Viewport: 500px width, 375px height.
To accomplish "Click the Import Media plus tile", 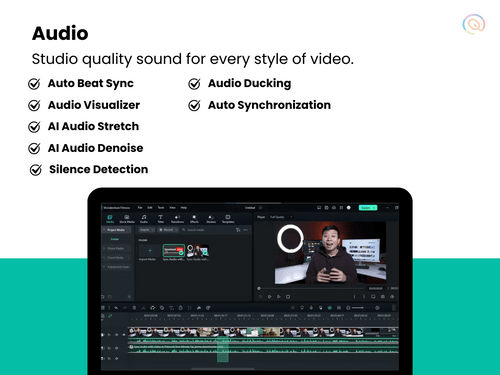I will [x=150, y=251].
